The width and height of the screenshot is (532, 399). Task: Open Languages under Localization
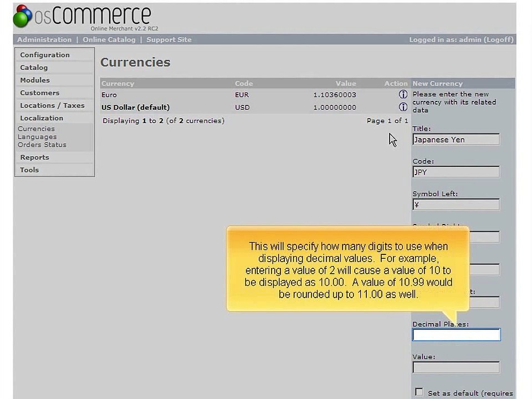(37, 137)
